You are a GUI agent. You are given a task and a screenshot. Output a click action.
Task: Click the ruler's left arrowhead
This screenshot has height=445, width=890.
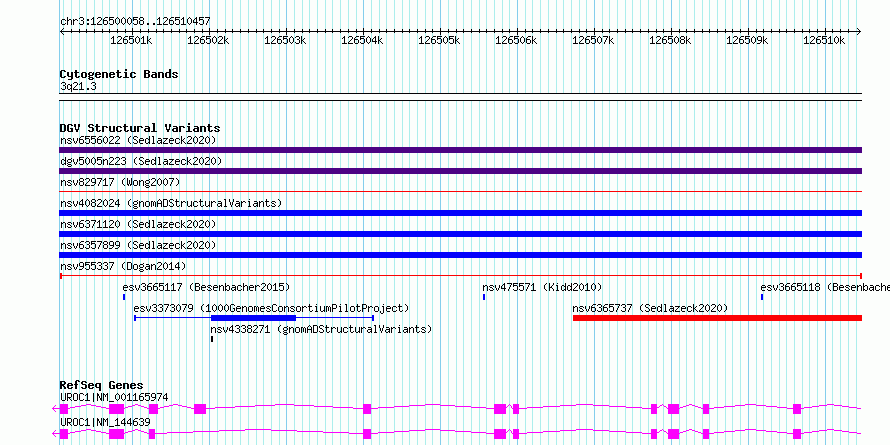62,31
